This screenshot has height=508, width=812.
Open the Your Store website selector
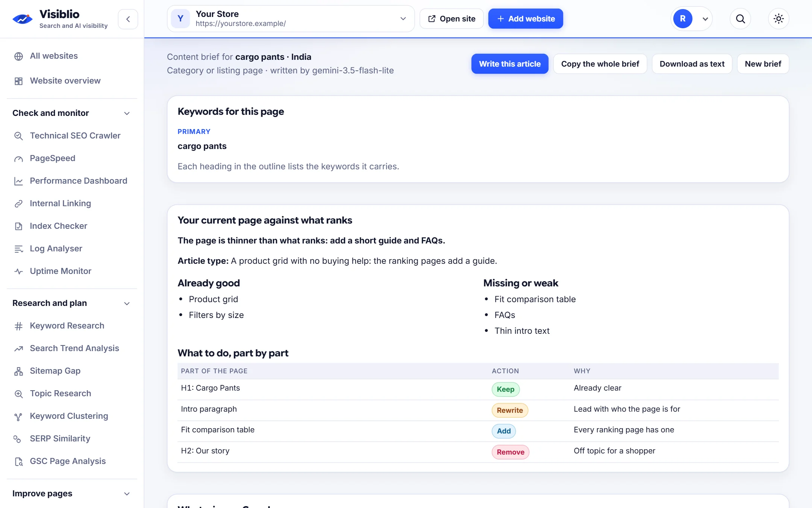pos(291,19)
